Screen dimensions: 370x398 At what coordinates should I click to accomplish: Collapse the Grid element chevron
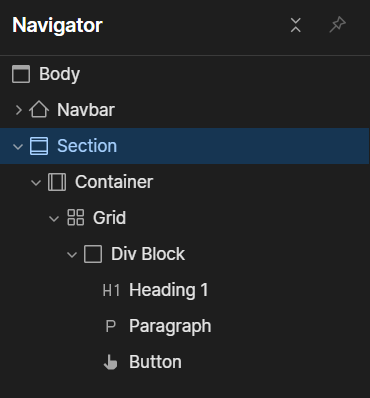tap(54, 219)
